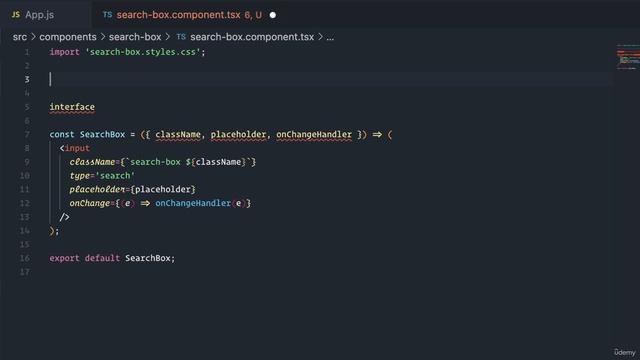
Task: Click the placeholder parameter on line 7
Action: (x=238, y=135)
